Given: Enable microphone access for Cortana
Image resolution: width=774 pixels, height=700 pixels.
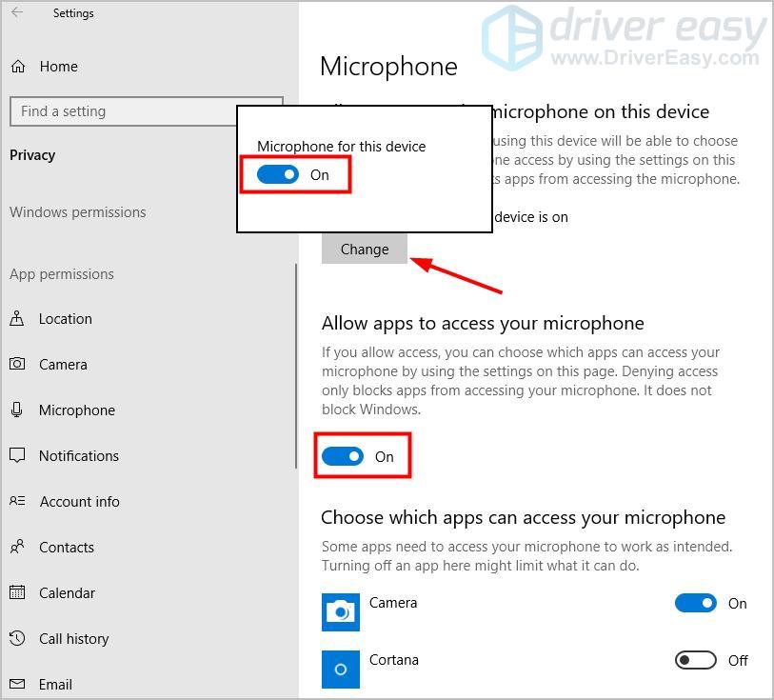Looking at the screenshot, I should tap(696, 659).
